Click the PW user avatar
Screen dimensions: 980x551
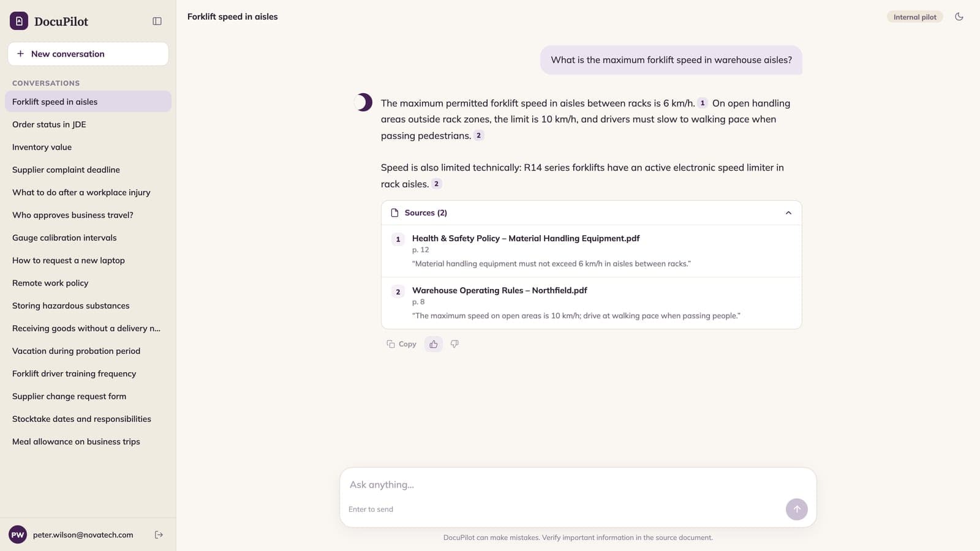[x=18, y=535]
